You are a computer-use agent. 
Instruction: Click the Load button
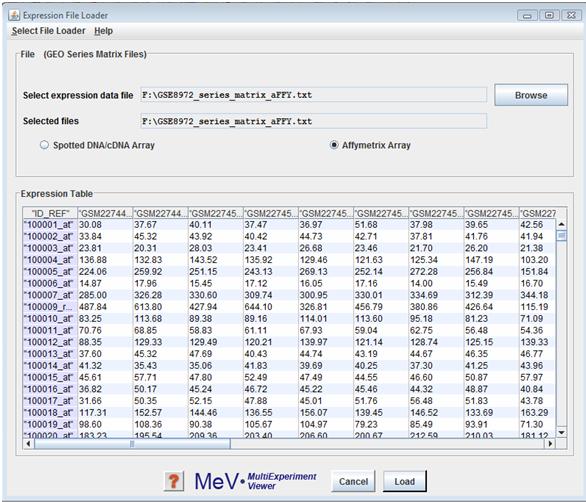pos(404,481)
